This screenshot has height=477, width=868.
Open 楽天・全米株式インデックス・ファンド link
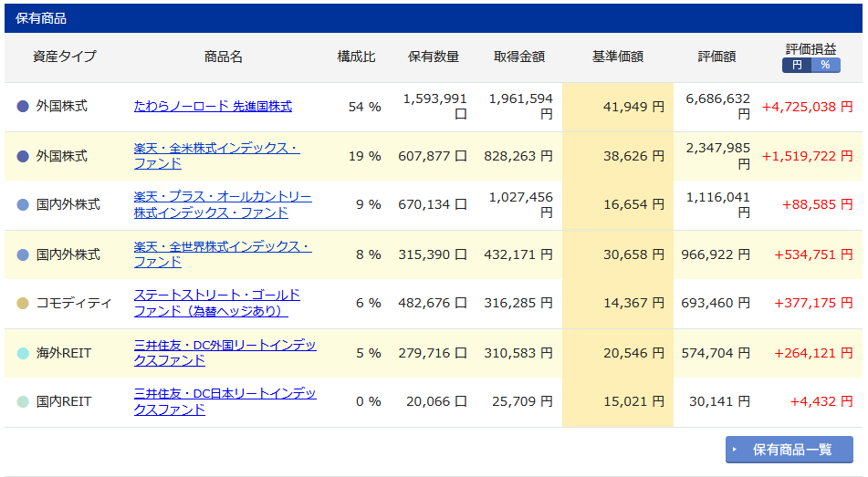tap(216, 156)
